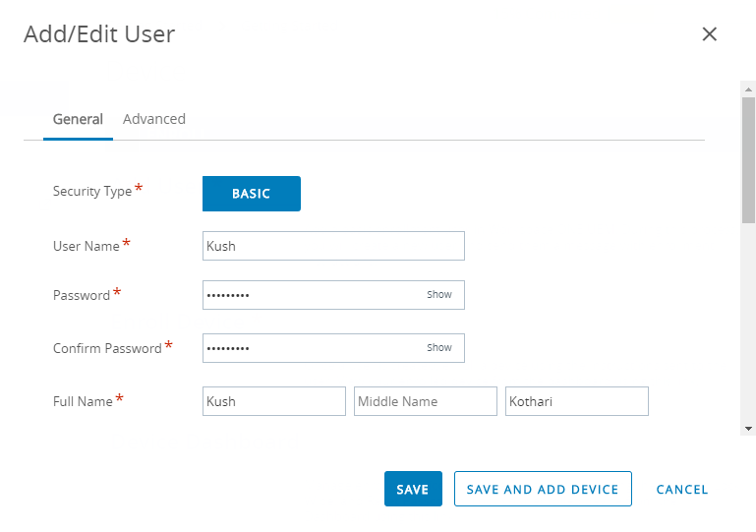Switch to the Advanced tab
The image size is (756, 532).
tap(154, 119)
